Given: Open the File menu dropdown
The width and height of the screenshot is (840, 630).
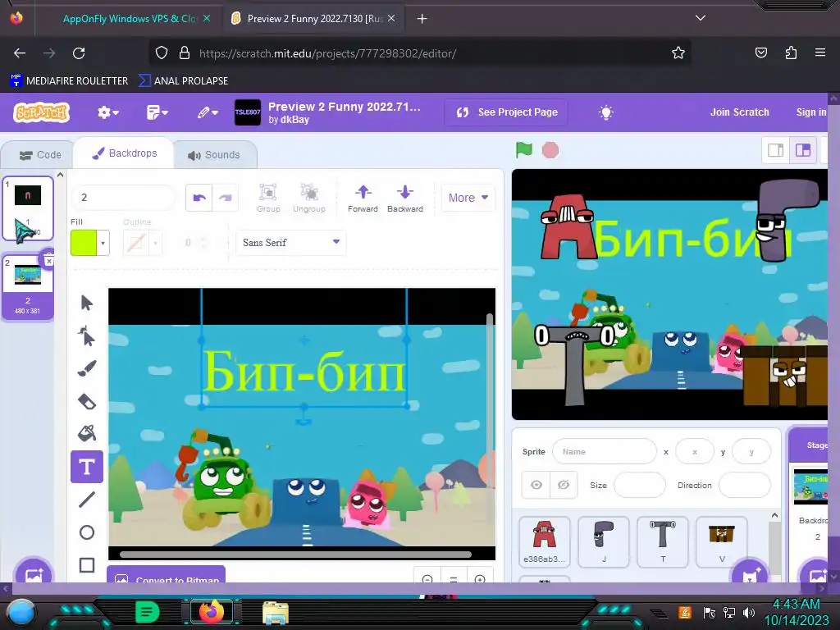Looking at the screenshot, I should pos(157,112).
